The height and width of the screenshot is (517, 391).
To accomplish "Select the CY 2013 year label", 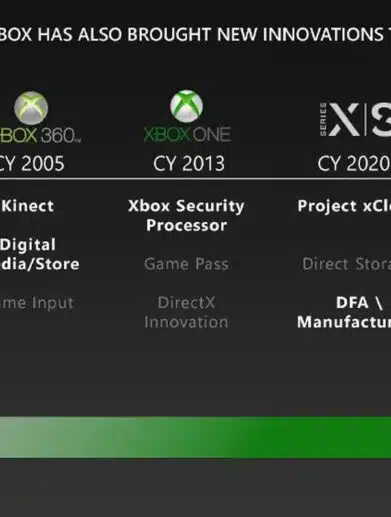I will coord(189,164).
